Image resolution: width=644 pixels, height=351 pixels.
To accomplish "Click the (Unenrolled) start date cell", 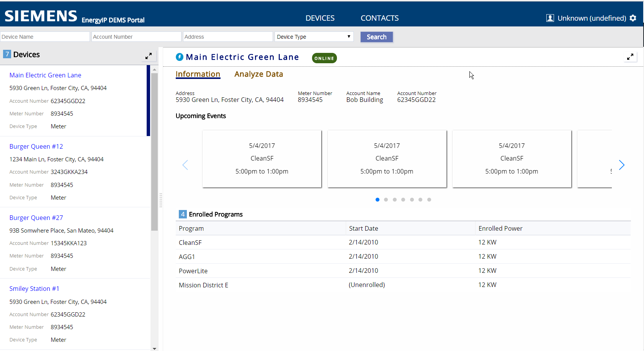I will coord(367,285).
